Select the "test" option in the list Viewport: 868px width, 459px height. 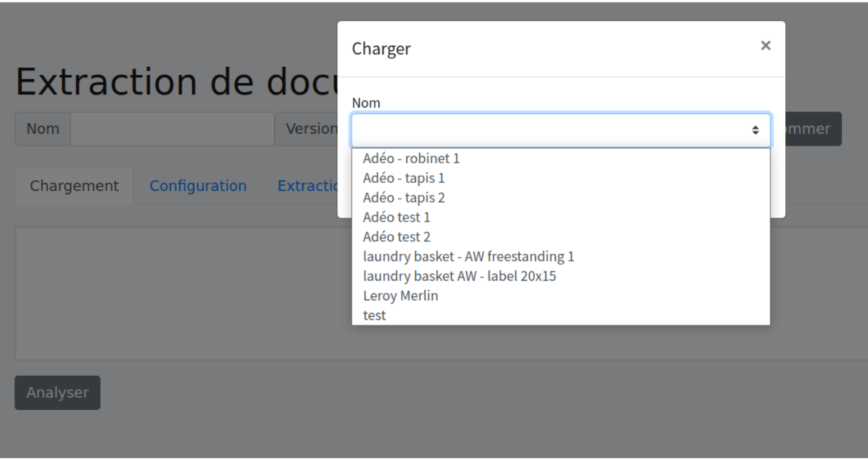375,315
